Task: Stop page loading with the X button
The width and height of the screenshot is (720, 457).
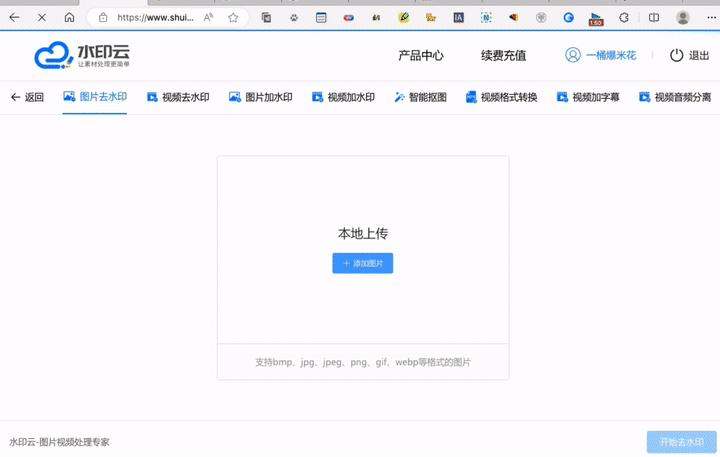Action: click(x=41, y=17)
